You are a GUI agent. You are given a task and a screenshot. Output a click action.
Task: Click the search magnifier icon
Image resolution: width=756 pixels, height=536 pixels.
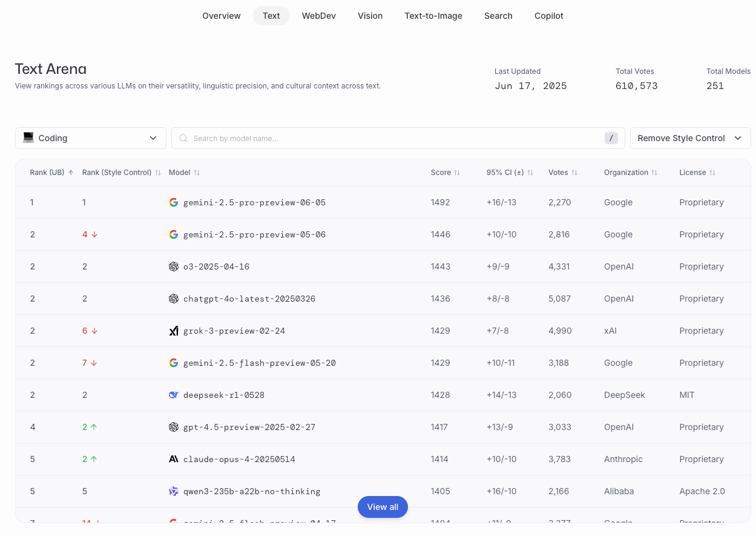[x=183, y=138]
